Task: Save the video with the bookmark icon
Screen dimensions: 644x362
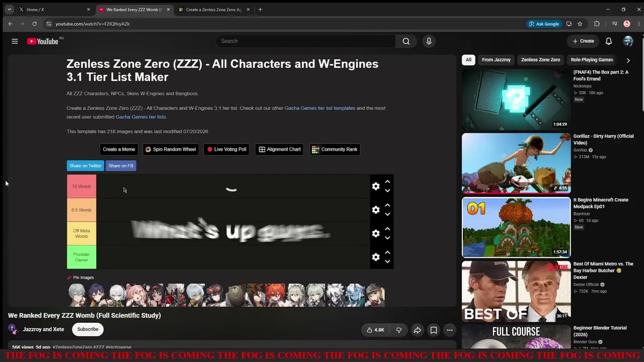Action: (x=433, y=330)
